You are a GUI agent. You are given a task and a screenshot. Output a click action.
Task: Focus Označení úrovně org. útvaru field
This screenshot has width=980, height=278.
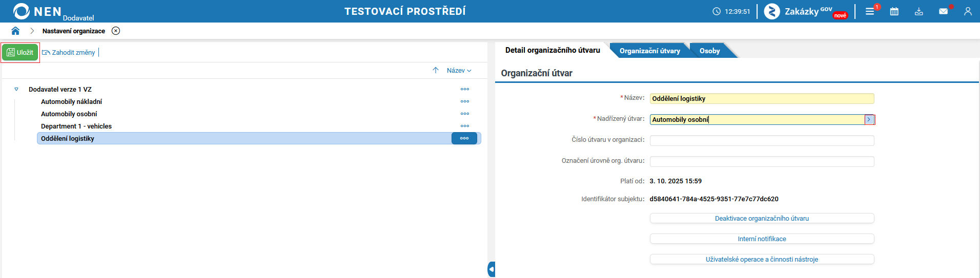click(x=762, y=161)
